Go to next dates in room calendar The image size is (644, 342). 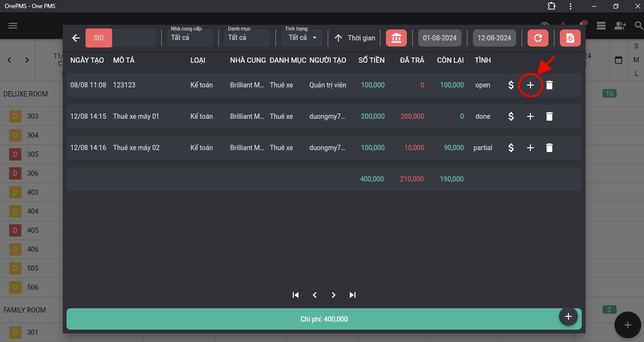(x=27, y=60)
